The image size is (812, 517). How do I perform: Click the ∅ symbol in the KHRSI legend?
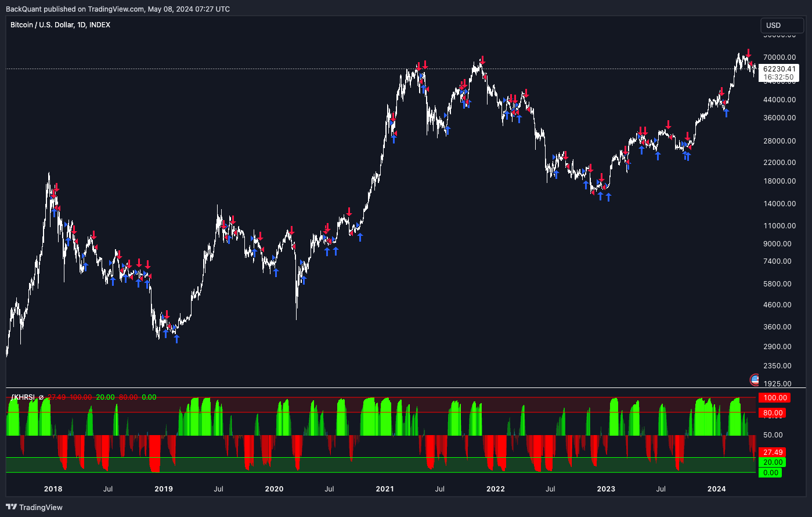[41, 397]
